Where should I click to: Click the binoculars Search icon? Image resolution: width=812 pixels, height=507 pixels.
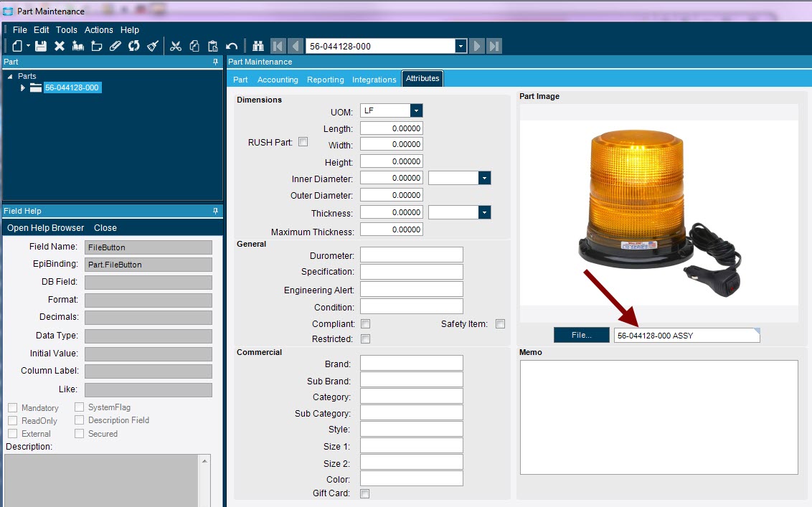click(258, 46)
